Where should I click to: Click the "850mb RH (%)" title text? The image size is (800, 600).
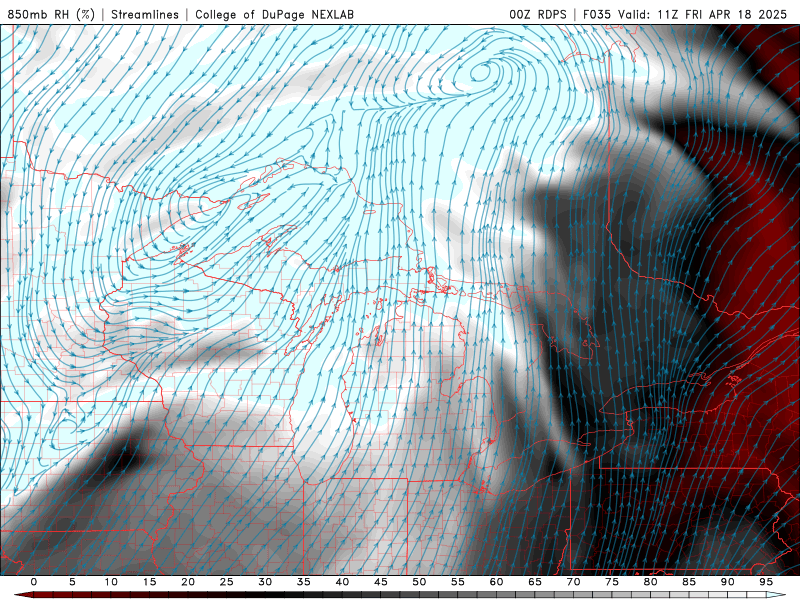[51, 14]
